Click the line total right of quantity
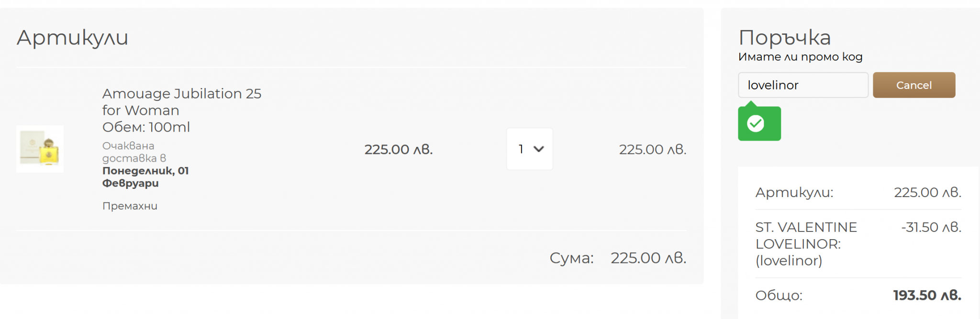Image resolution: width=980 pixels, height=319 pixels. (x=652, y=150)
